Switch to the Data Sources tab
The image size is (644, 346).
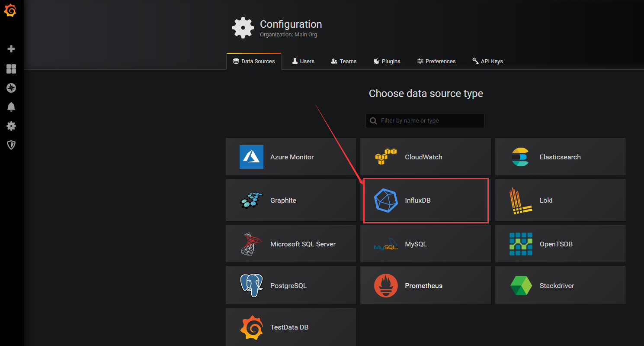point(254,61)
